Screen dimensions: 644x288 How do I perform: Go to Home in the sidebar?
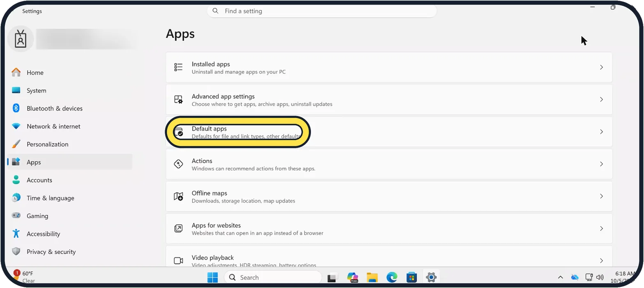[70, 72]
